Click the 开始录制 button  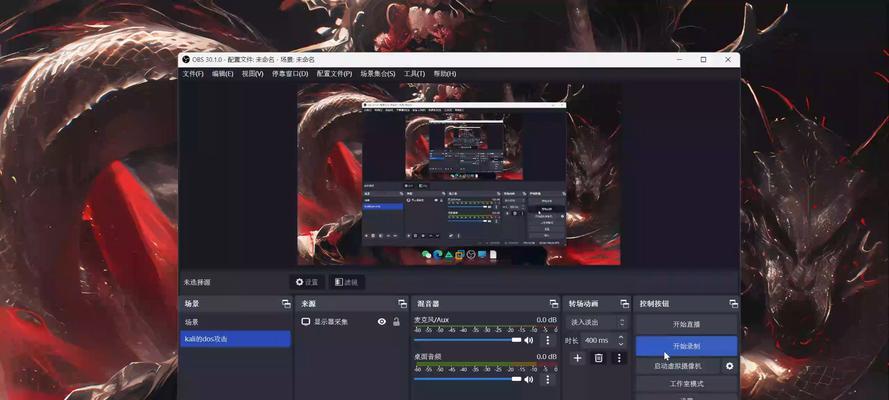[x=686, y=346]
